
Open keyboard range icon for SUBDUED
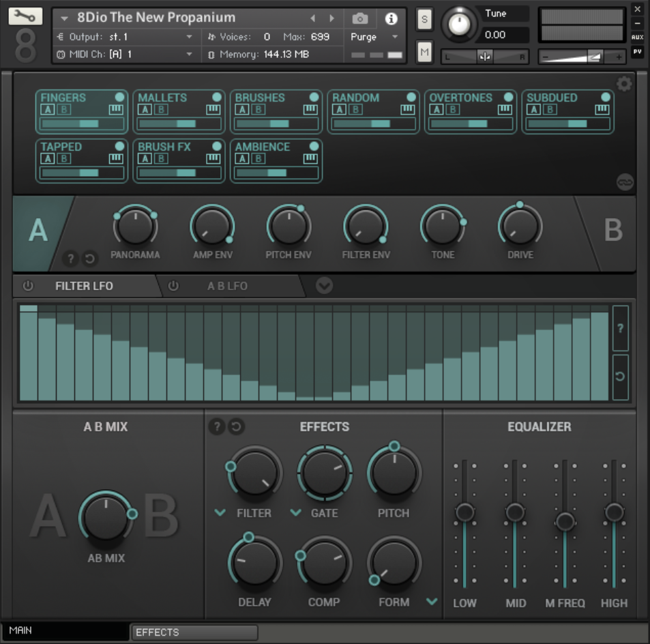(602, 109)
